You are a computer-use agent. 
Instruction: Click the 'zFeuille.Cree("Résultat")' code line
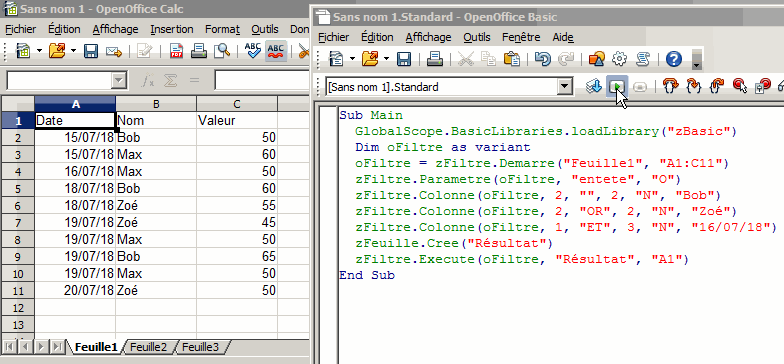[x=453, y=244]
